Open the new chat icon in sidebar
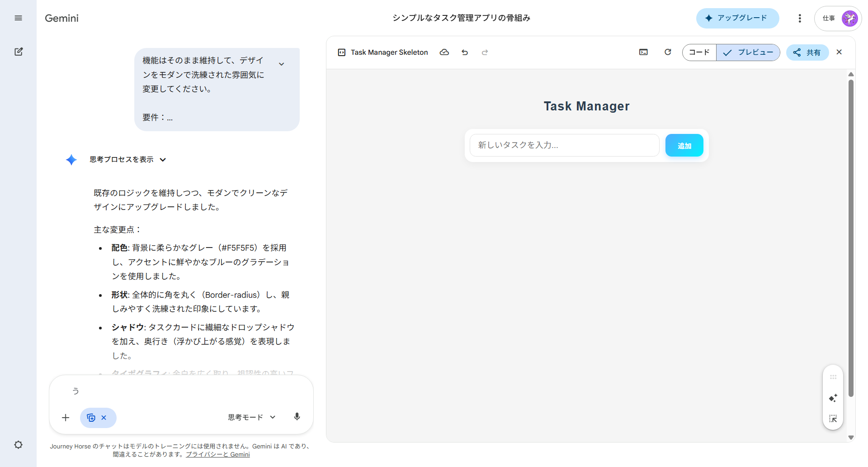868x467 pixels. click(19, 52)
